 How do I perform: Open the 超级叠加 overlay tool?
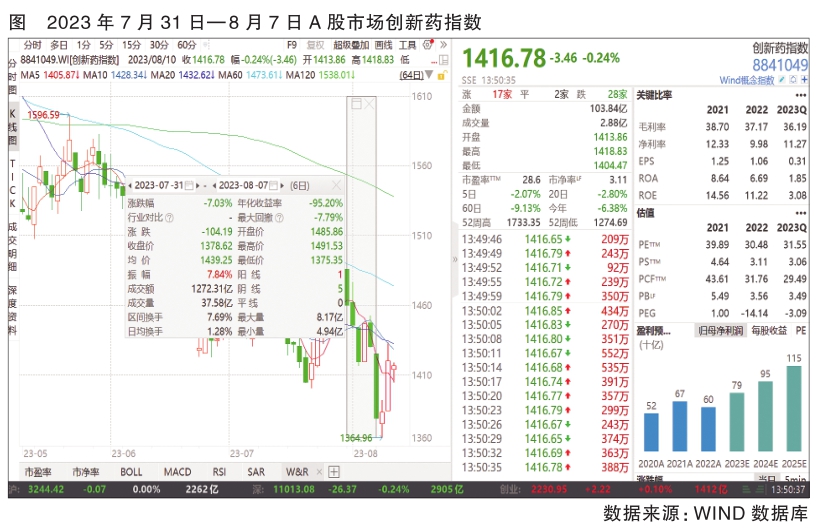[x=351, y=45]
